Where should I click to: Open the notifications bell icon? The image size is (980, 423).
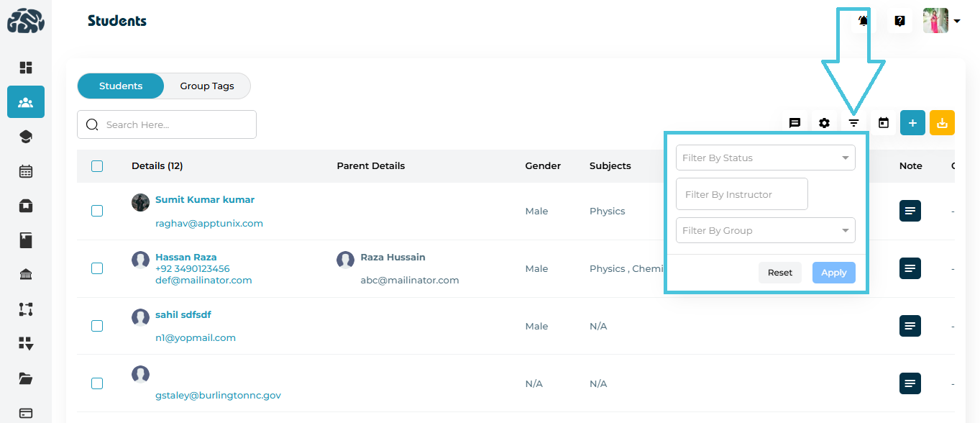click(864, 21)
